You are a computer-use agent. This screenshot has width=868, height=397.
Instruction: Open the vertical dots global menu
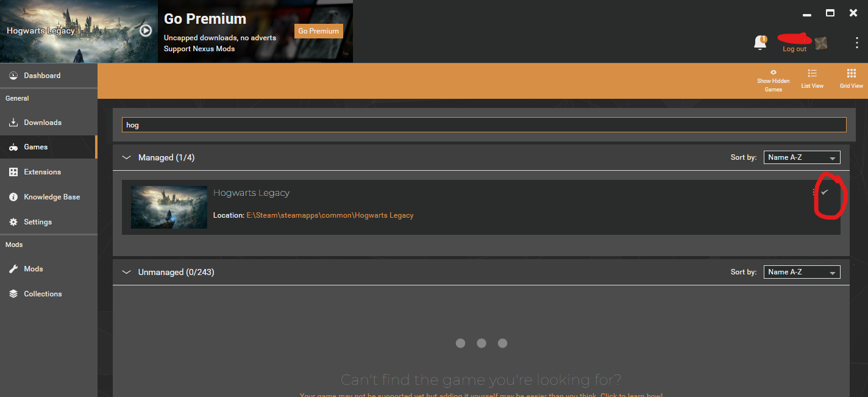(x=857, y=43)
